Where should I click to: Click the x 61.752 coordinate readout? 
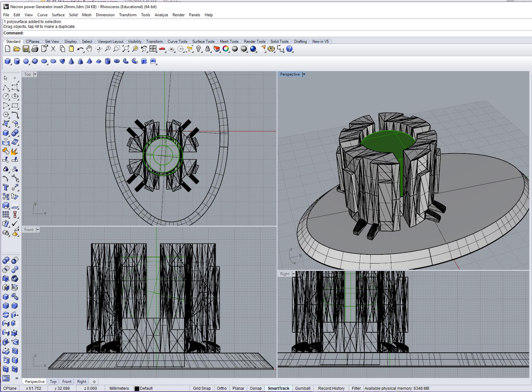[x=34, y=388]
